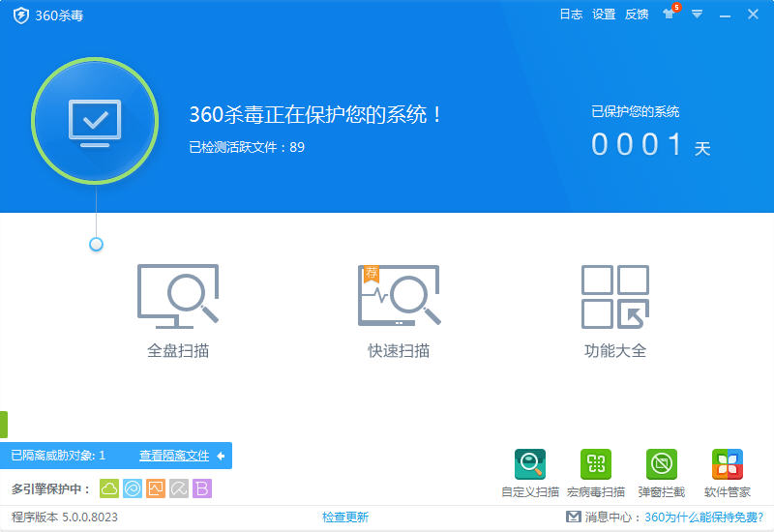Collapse the quarantine bar with arrow
774x532 pixels.
[221, 456]
